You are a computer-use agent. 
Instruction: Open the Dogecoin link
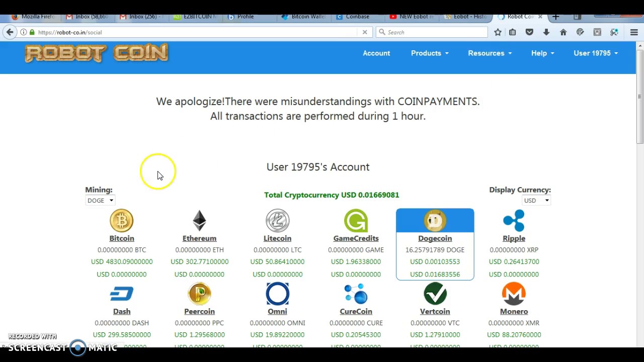point(435,238)
